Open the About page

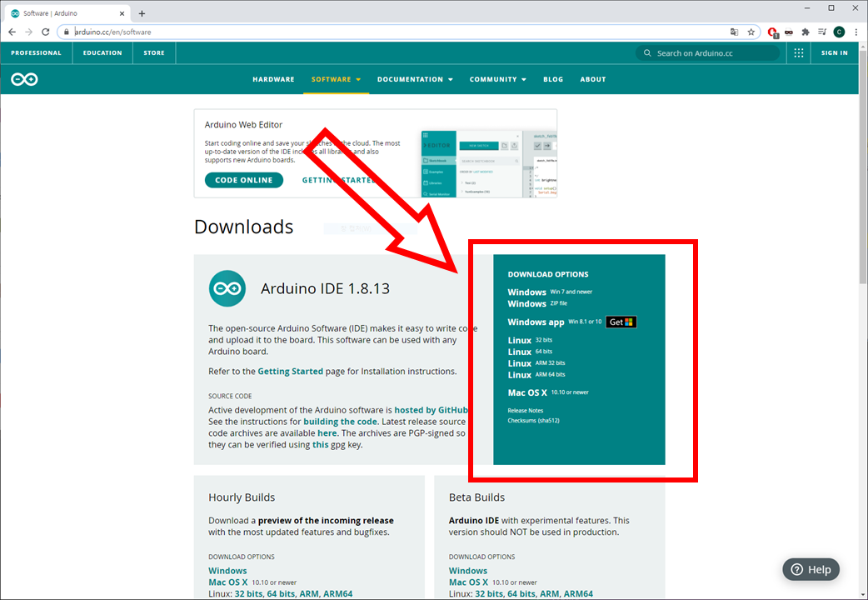[593, 79]
